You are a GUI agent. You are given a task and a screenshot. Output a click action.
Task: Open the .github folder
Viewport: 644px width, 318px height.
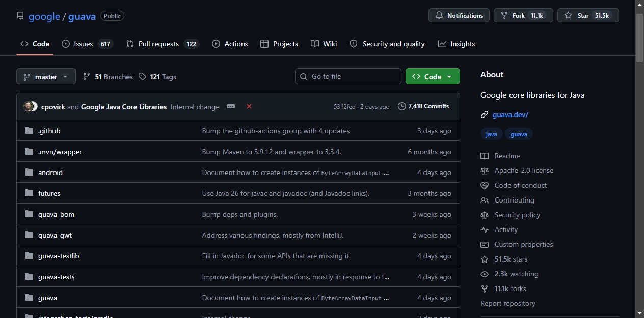(49, 131)
